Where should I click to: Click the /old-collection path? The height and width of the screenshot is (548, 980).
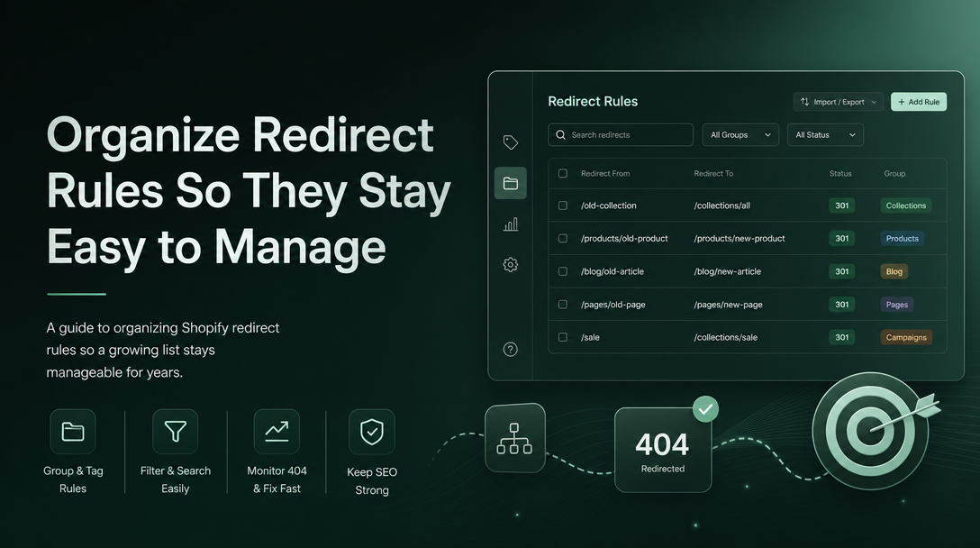(609, 205)
